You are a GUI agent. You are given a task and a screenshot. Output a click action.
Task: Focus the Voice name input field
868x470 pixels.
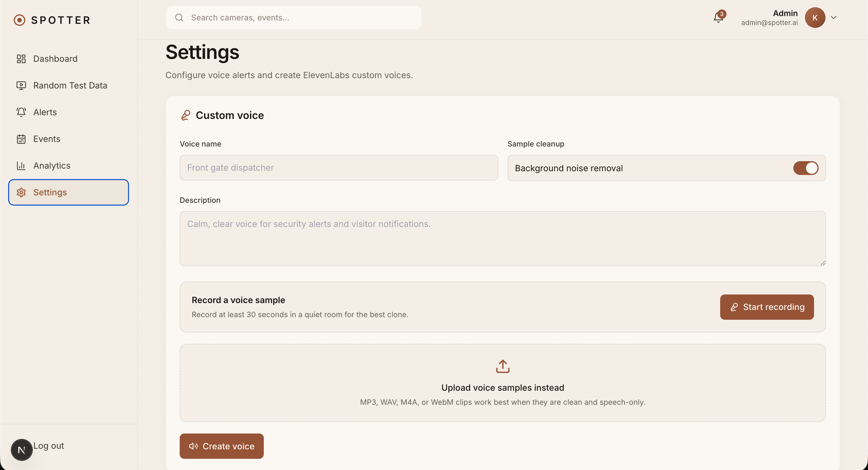click(x=338, y=167)
